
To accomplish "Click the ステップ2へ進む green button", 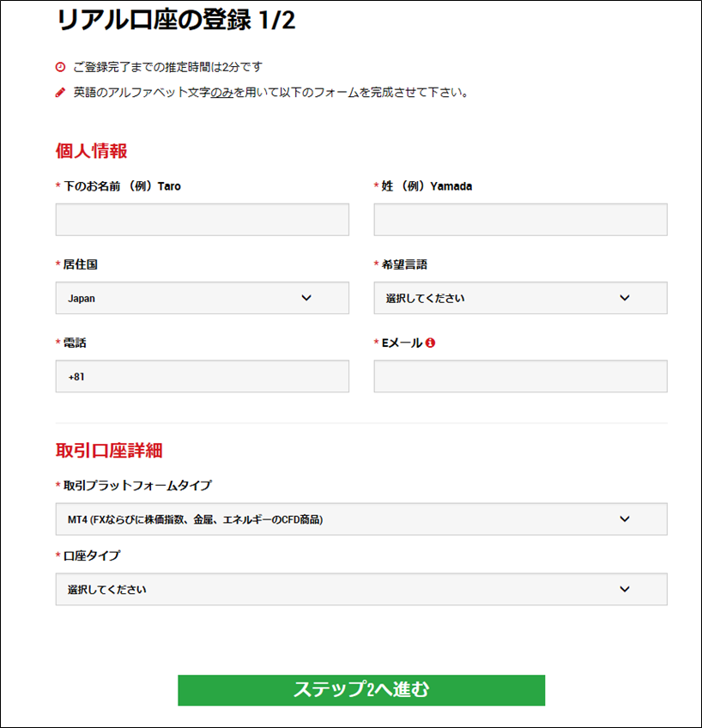I will point(361,690).
